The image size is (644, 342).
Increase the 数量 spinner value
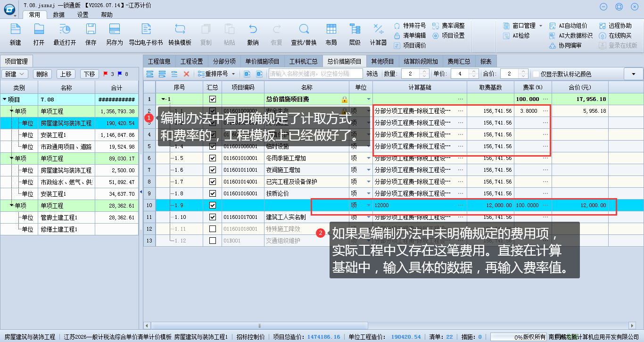[x=424, y=72]
